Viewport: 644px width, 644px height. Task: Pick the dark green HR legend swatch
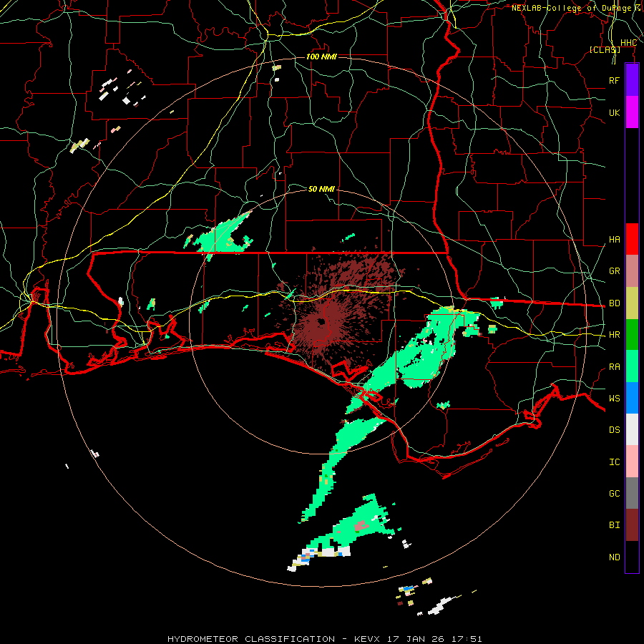(x=632, y=334)
